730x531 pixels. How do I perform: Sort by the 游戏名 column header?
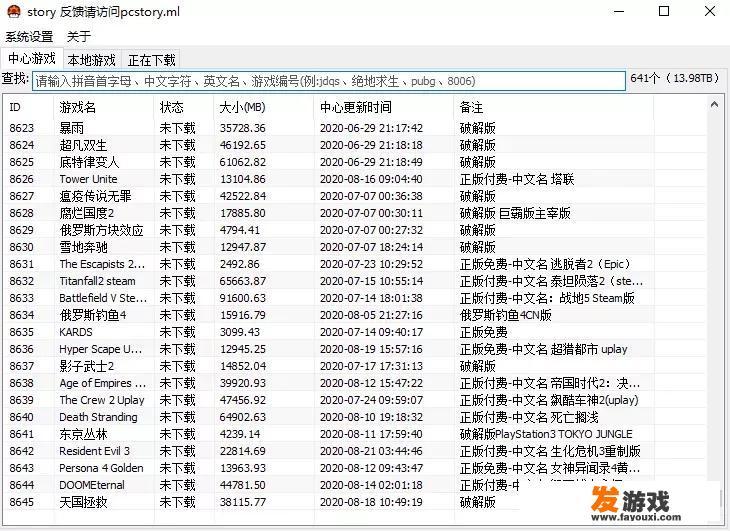click(x=103, y=108)
